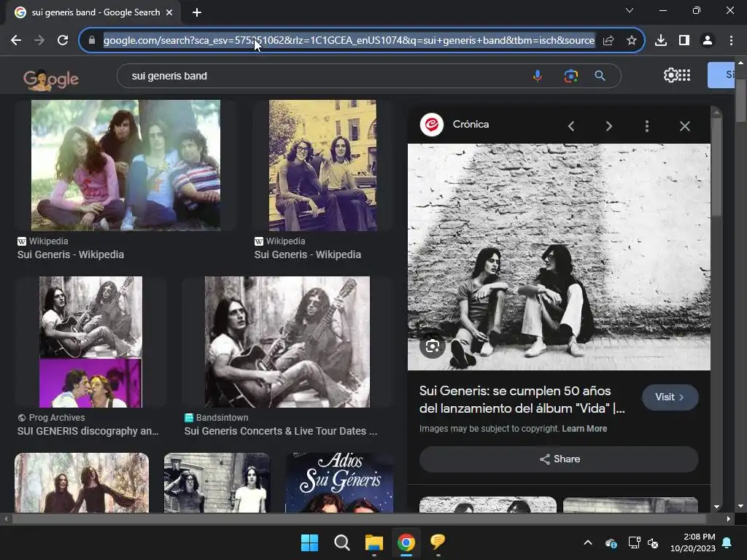
Task: Share the selected image
Action: (x=559, y=459)
